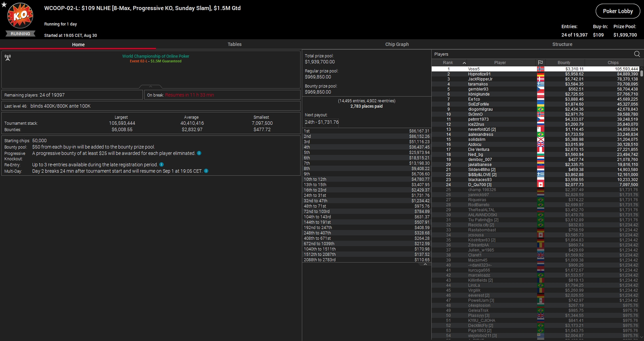Viewport: 644px width, 341px height.
Task: Select player row gembler93
Action: 535,89
